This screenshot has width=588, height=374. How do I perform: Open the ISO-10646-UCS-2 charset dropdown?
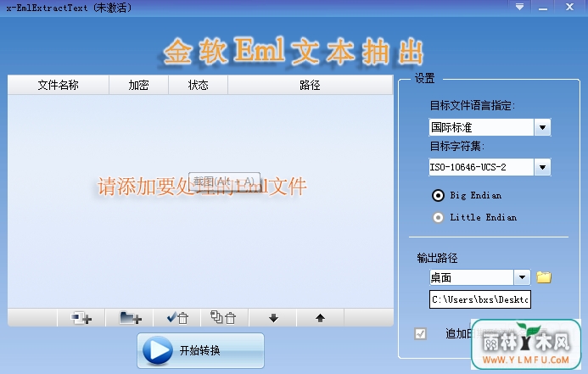click(542, 167)
